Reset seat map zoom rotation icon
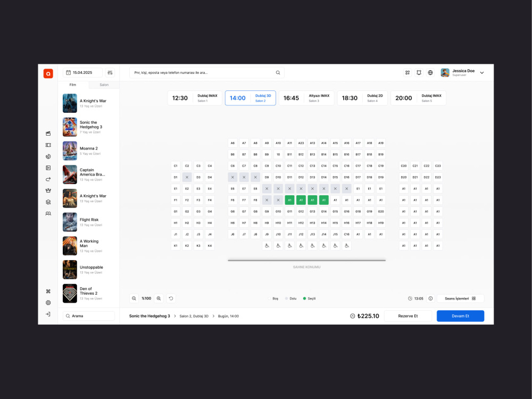Screen dimensions: 532x399 pos(171,298)
